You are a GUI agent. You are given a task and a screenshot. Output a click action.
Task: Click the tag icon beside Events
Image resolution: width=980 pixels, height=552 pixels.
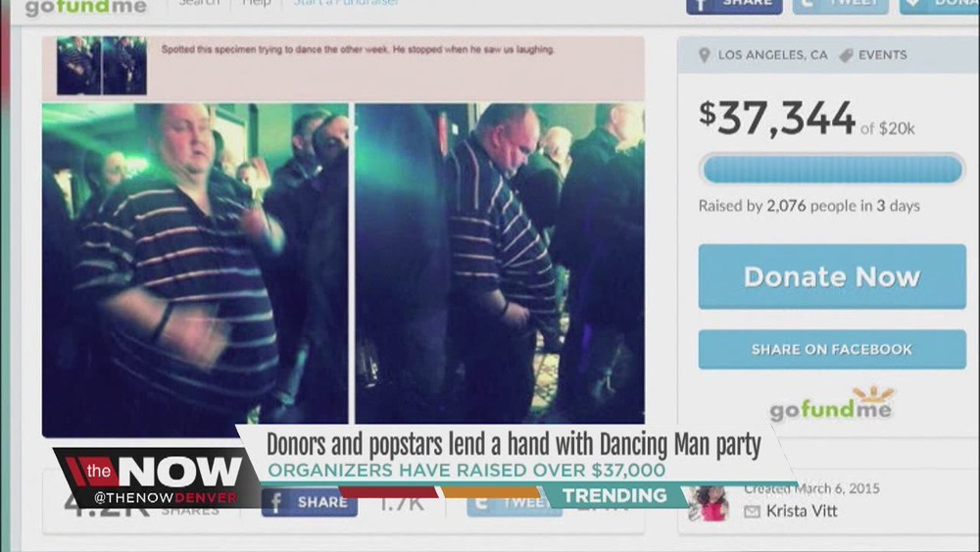tap(846, 55)
